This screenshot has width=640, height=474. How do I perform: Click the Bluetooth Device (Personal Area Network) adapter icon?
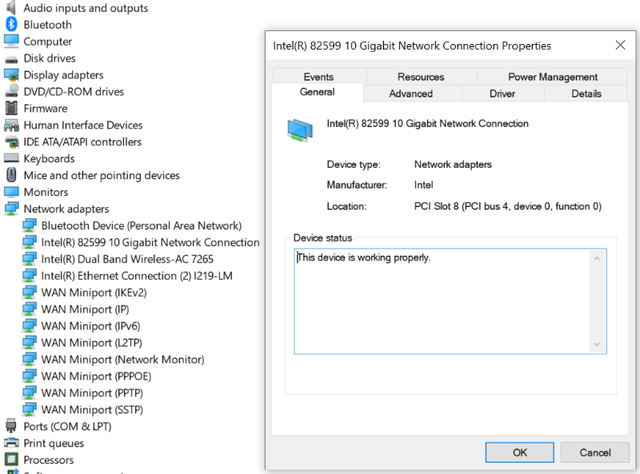click(x=29, y=225)
